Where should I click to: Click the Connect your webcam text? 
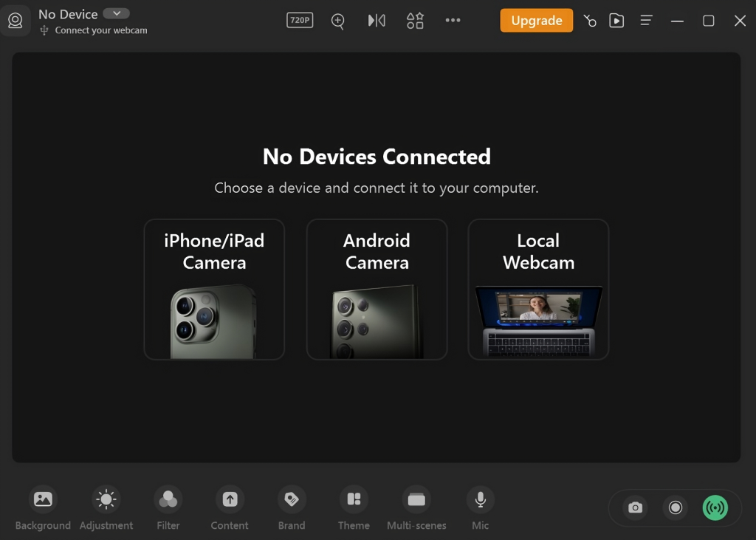coord(100,30)
